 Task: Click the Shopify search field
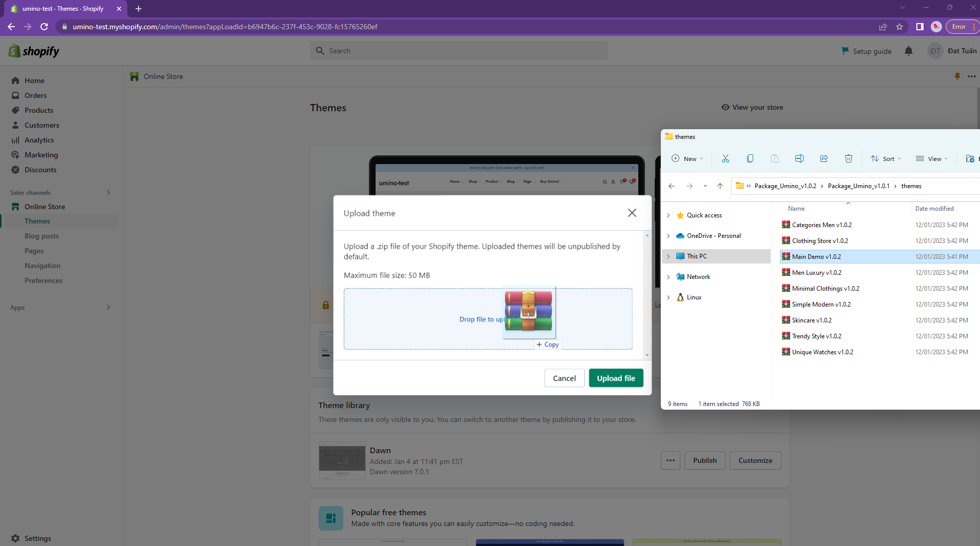point(459,51)
